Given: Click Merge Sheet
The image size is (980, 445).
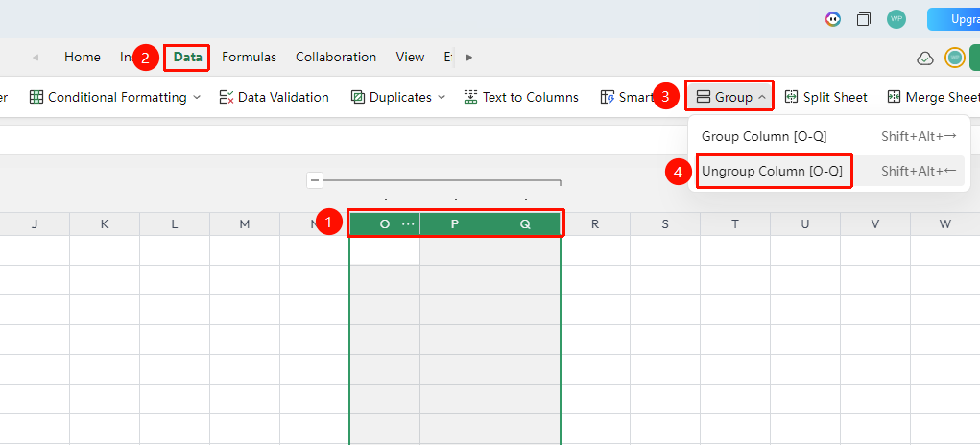Looking at the screenshot, I should (x=933, y=98).
